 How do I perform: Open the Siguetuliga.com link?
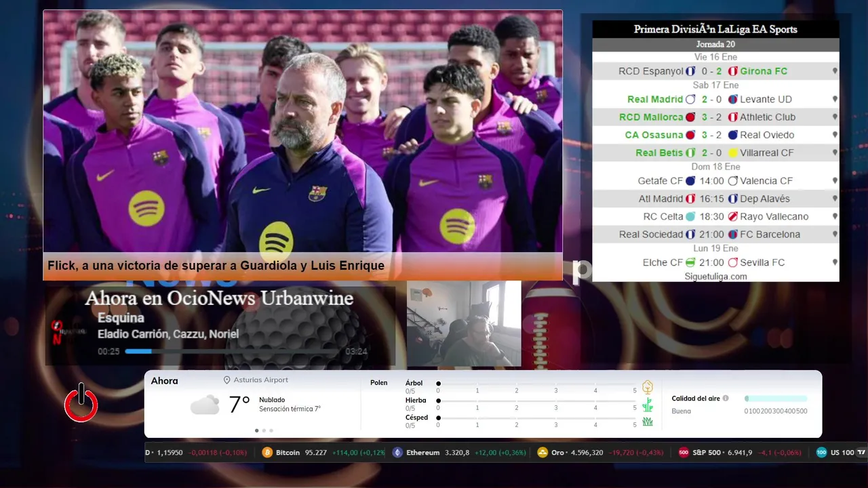pos(715,277)
